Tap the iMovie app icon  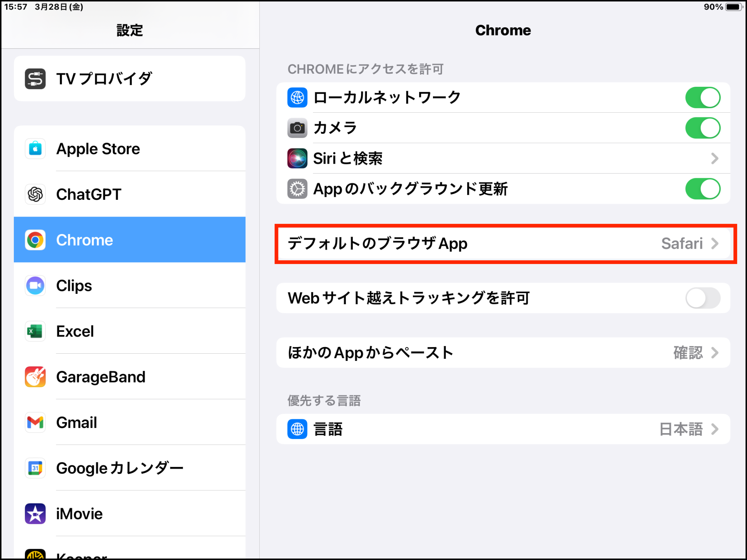point(35,514)
